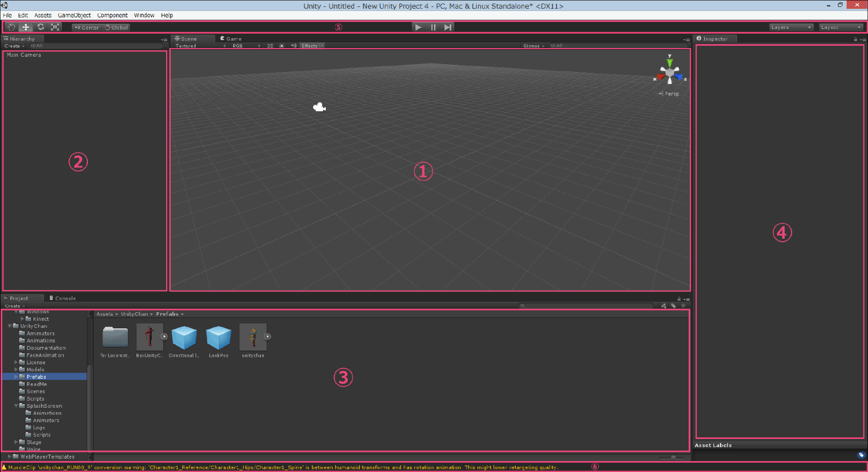
Task: Click the Scene view search field
Action: pyautogui.click(x=618, y=46)
